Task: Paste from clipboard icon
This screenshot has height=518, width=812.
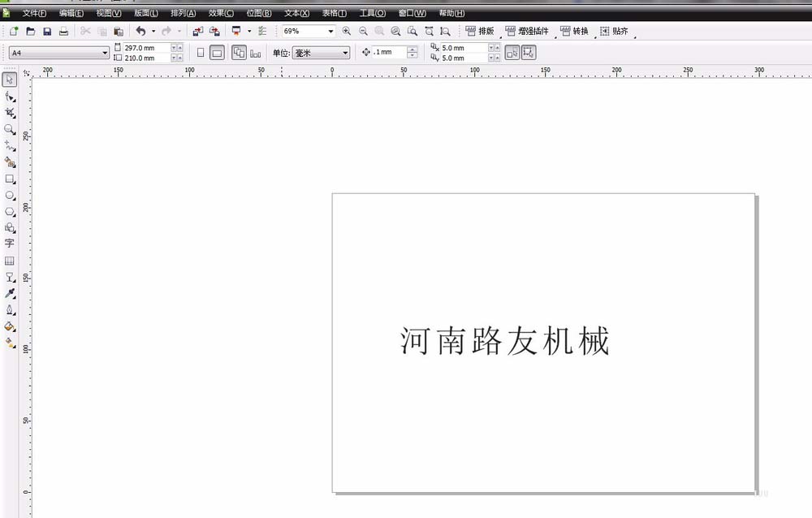Action: pyautogui.click(x=119, y=31)
